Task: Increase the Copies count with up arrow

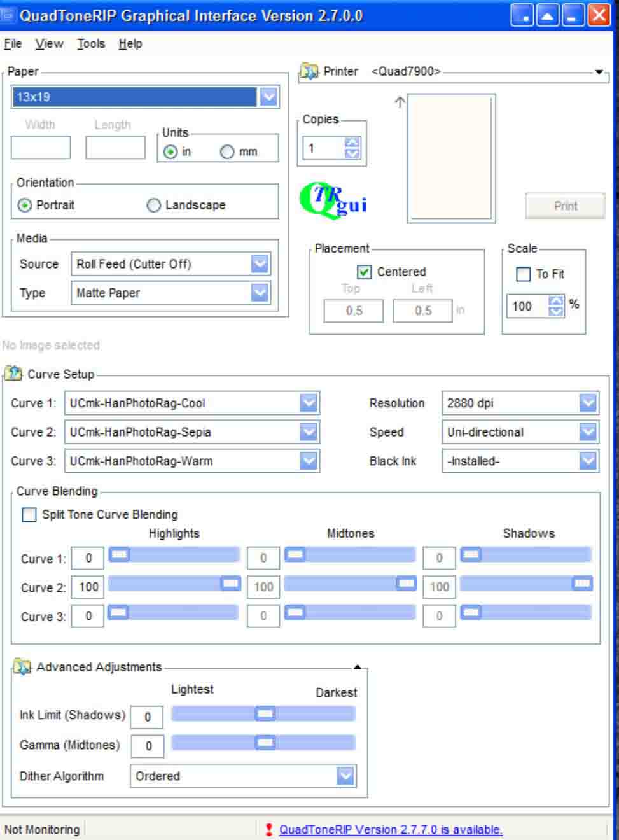Action: [x=352, y=143]
